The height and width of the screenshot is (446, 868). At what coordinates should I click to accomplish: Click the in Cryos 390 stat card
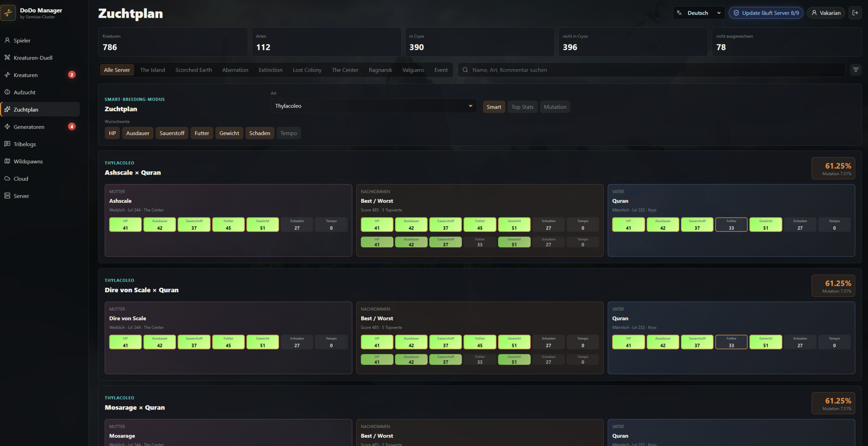pos(480,42)
